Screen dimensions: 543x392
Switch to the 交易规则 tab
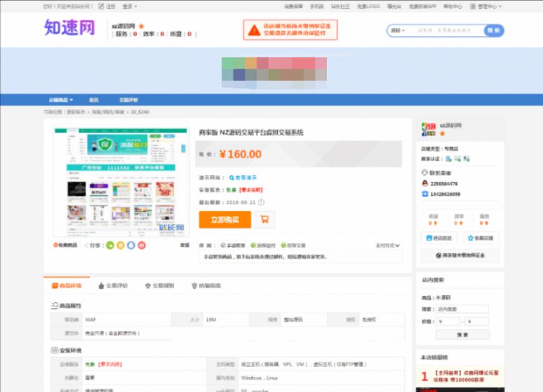click(159, 286)
